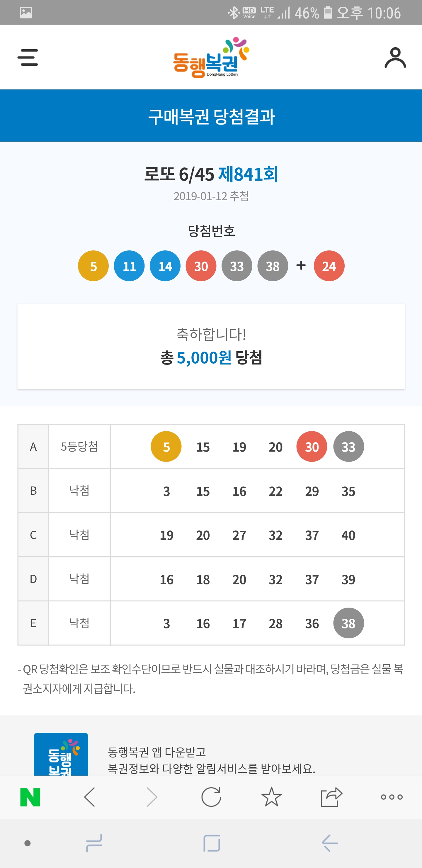
Task: Tap the Android recent apps button
Action: click(94, 843)
